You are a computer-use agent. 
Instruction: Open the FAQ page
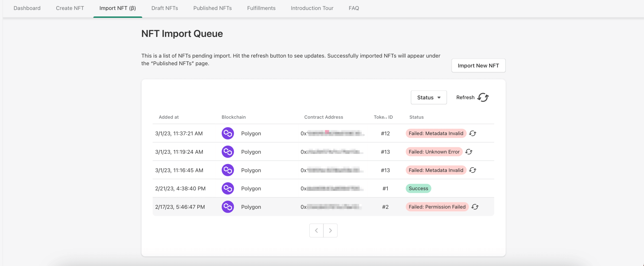click(354, 8)
